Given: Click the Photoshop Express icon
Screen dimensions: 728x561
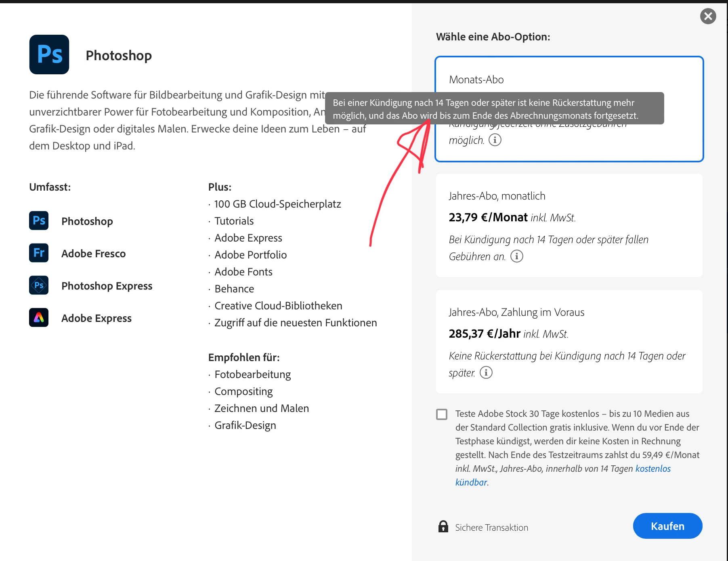Looking at the screenshot, I should tap(39, 285).
